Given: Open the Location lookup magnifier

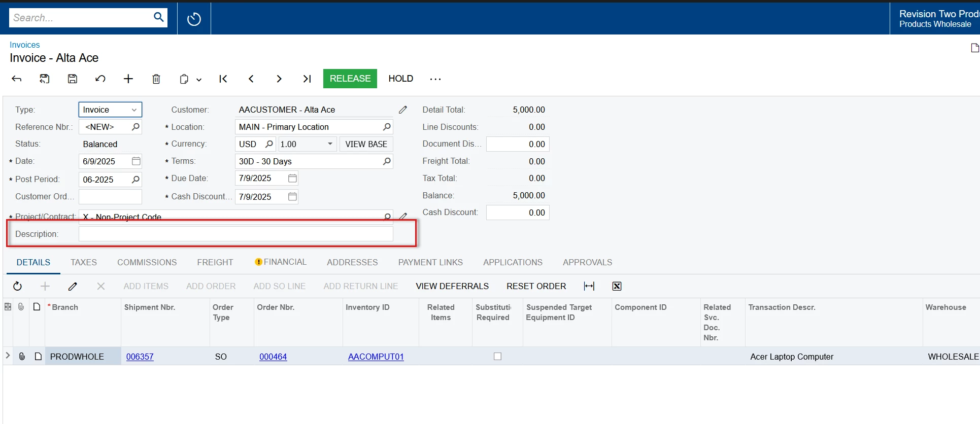Looking at the screenshot, I should click(387, 127).
